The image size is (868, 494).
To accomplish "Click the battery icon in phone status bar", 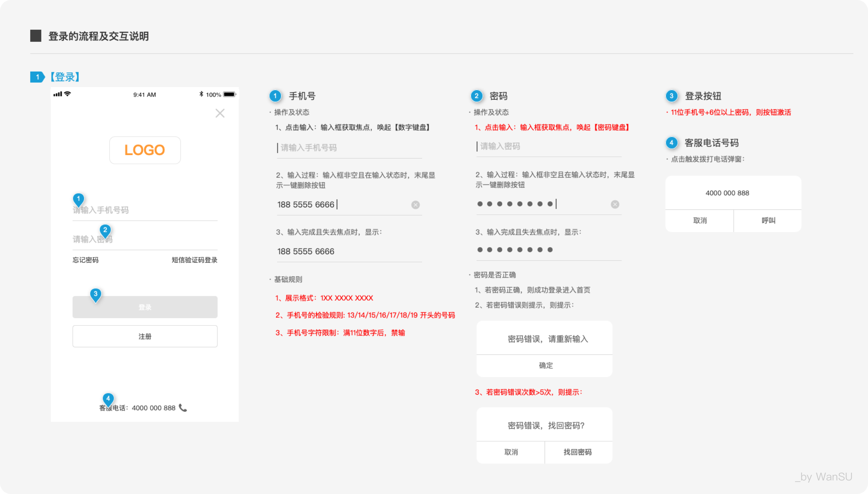I will [229, 94].
